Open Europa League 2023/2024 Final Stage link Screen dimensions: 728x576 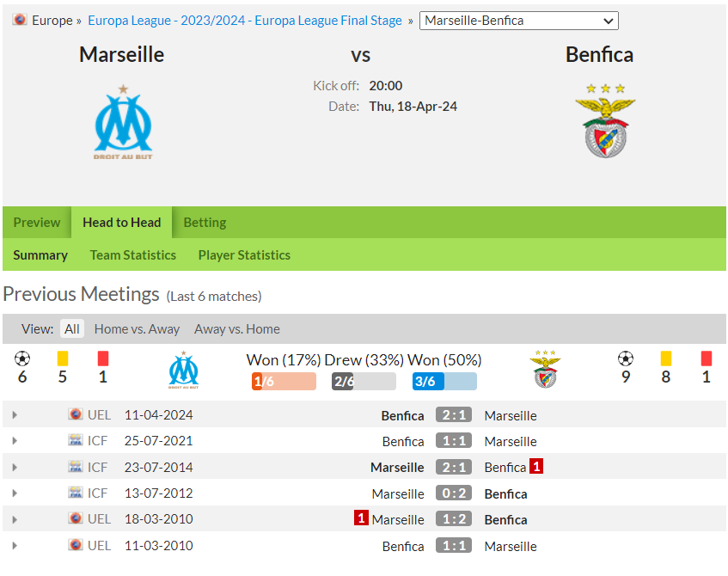coord(245,21)
